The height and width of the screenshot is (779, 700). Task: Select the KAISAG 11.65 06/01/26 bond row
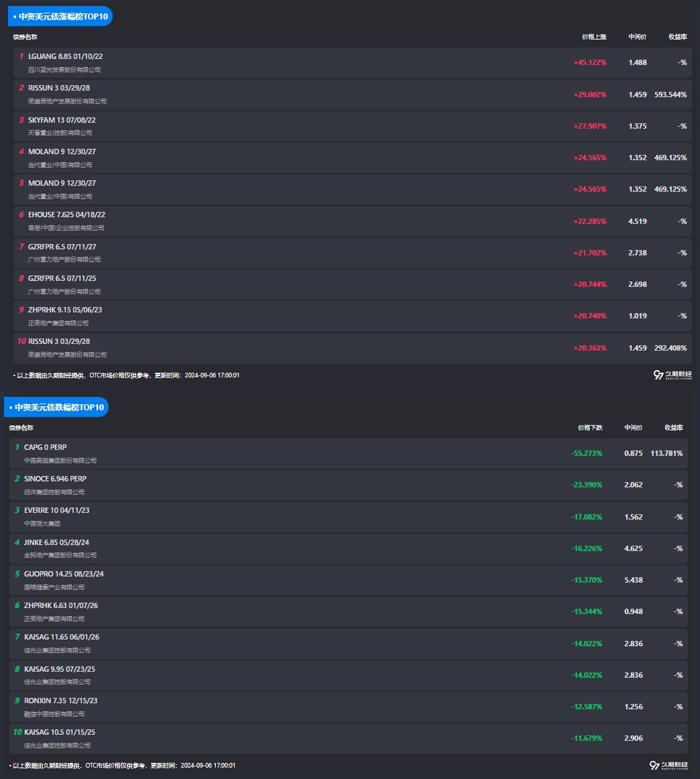62,637
